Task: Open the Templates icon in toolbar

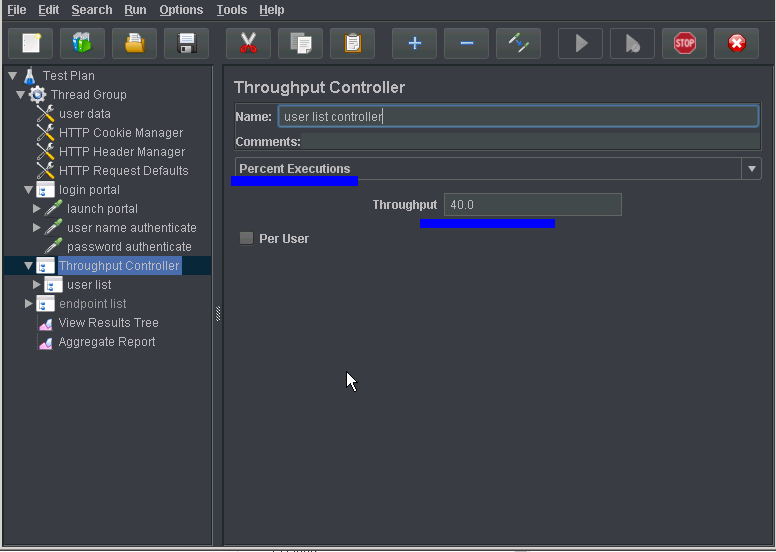Action: coord(82,44)
